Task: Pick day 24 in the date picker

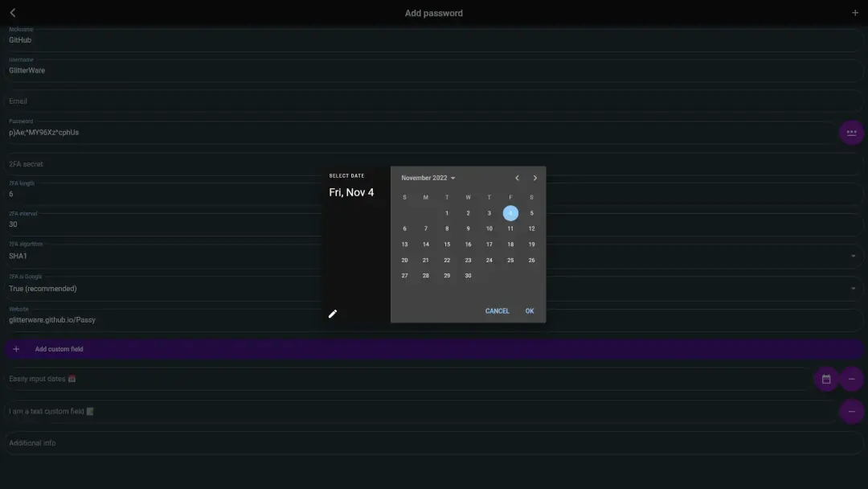Action: pos(489,261)
